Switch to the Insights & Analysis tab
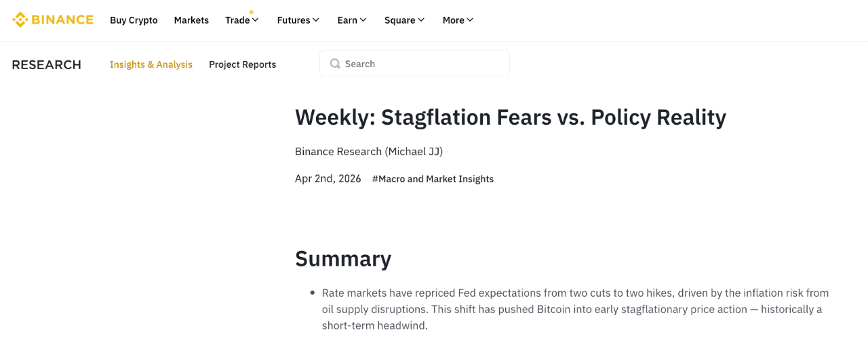The height and width of the screenshot is (347, 868). tap(151, 64)
